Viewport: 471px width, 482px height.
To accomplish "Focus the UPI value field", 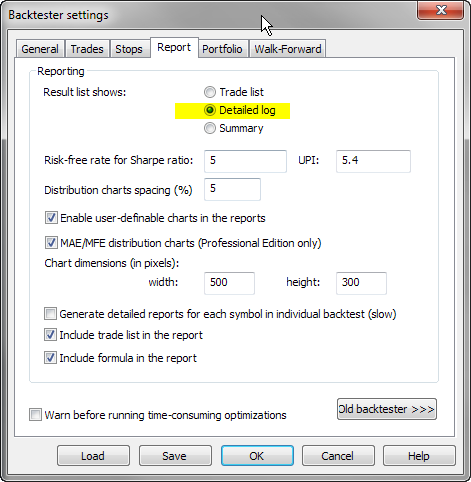I will [373, 161].
